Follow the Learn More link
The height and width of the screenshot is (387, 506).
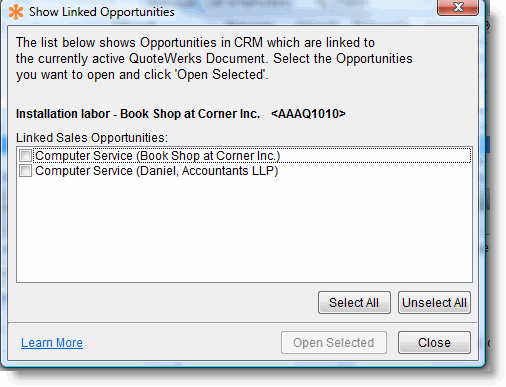click(x=52, y=343)
